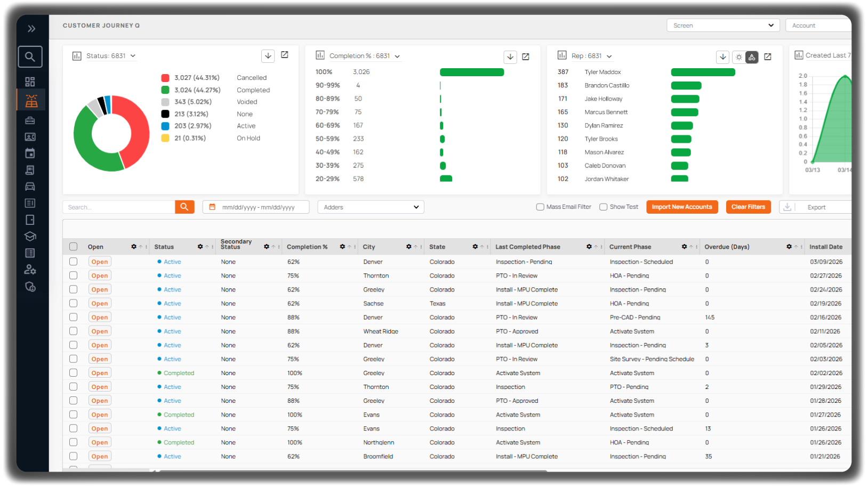Open the sidebar search magnifier

[x=30, y=56]
